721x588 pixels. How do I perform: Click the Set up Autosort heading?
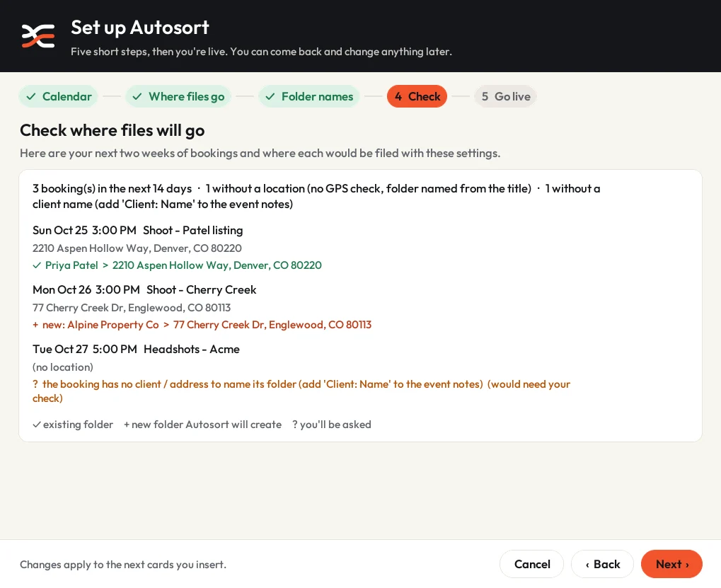(140, 28)
